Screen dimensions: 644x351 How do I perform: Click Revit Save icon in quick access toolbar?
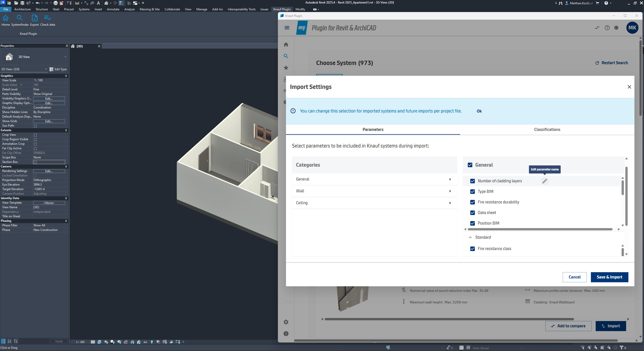click(22, 3)
